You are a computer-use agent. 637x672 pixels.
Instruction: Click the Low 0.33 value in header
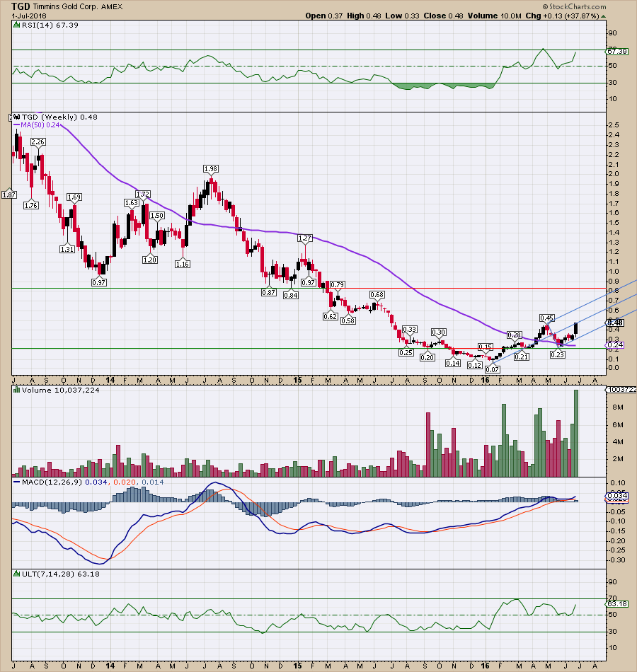tap(402, 16)
